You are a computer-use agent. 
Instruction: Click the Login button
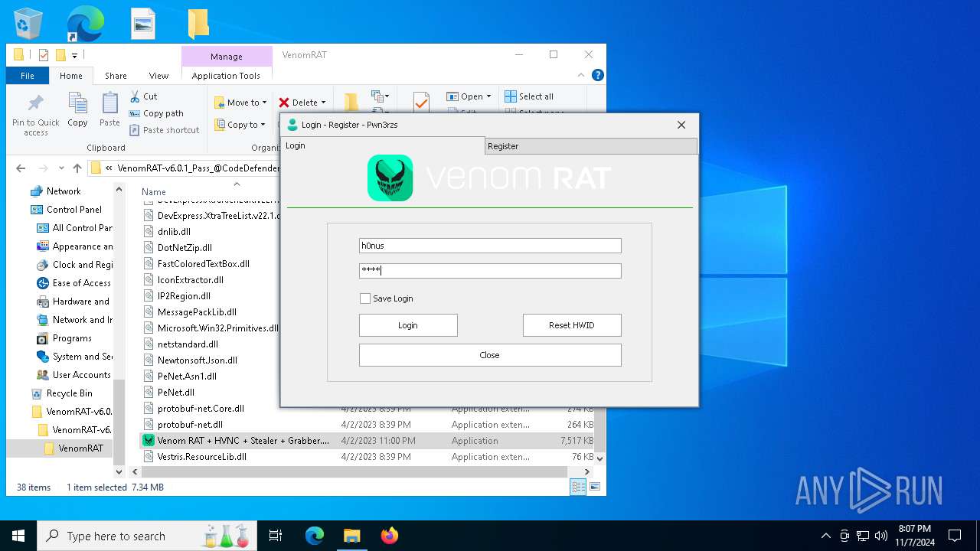408,325
